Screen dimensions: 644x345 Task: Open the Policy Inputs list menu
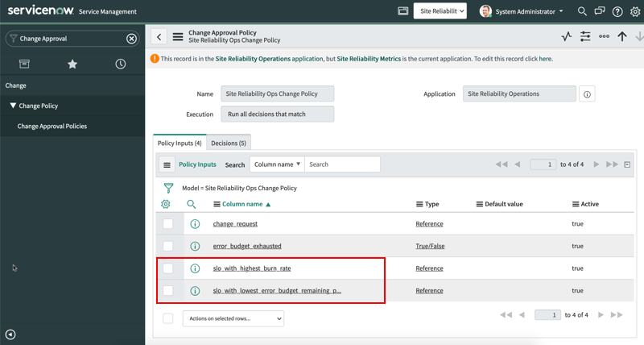(167, 164)
